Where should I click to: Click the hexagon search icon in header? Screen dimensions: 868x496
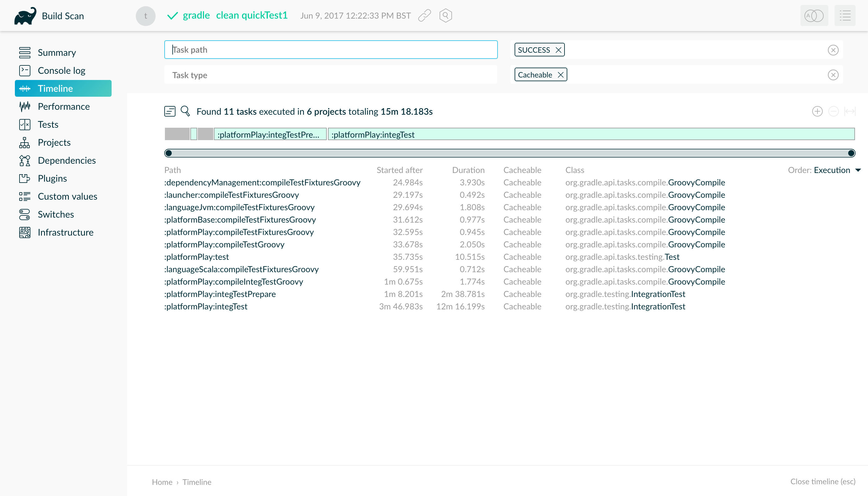click(445, 16)
